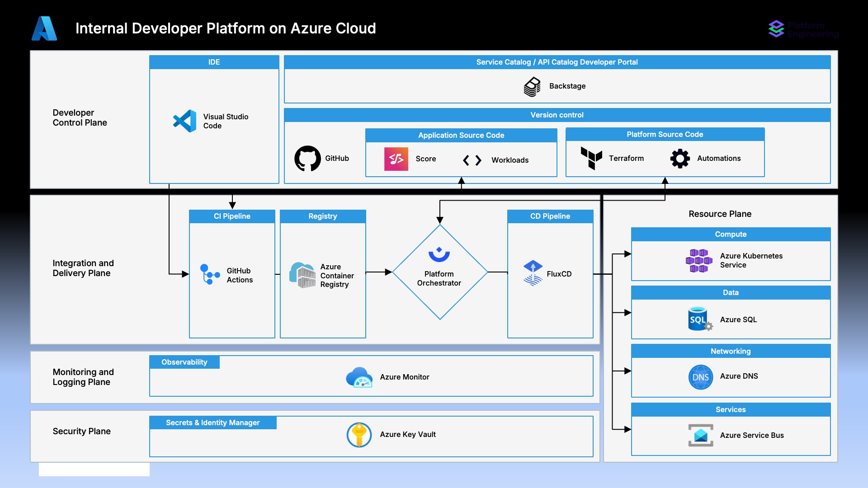Select the Observability label tab
The image size is (868, 488).
(x=184, y=362)
